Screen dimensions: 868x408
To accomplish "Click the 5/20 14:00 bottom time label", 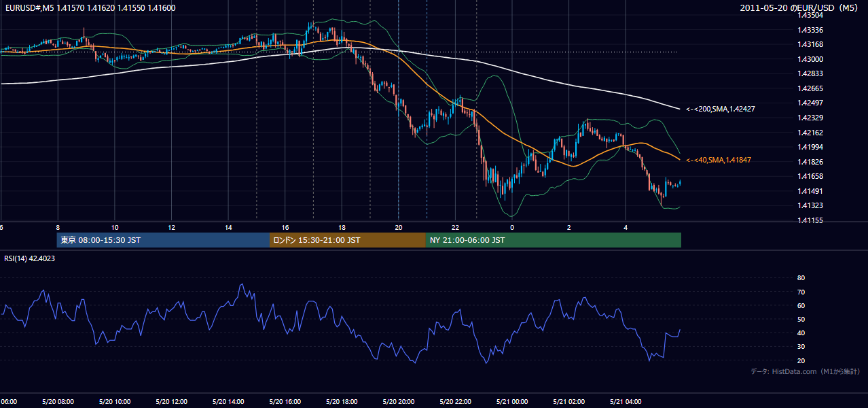I will pos(228,401).
